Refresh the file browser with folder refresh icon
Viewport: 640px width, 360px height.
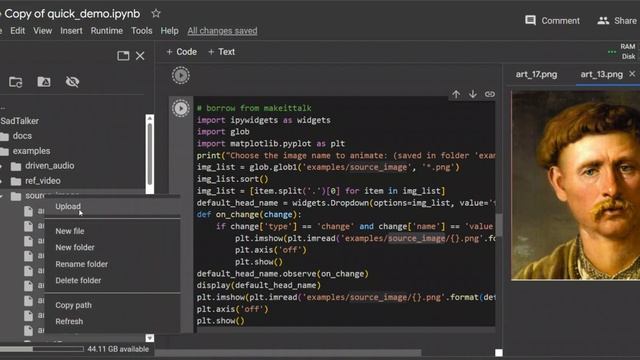click(16, 82)
